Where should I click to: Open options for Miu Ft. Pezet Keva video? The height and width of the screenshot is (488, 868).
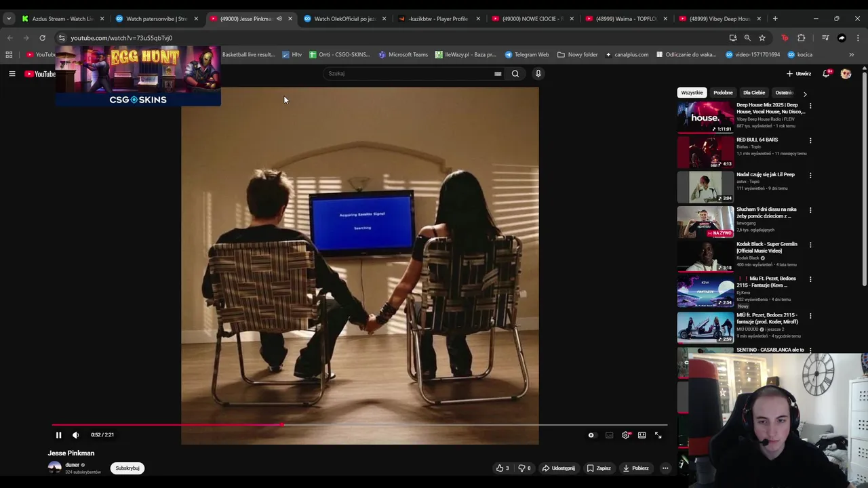click(810, 279)
